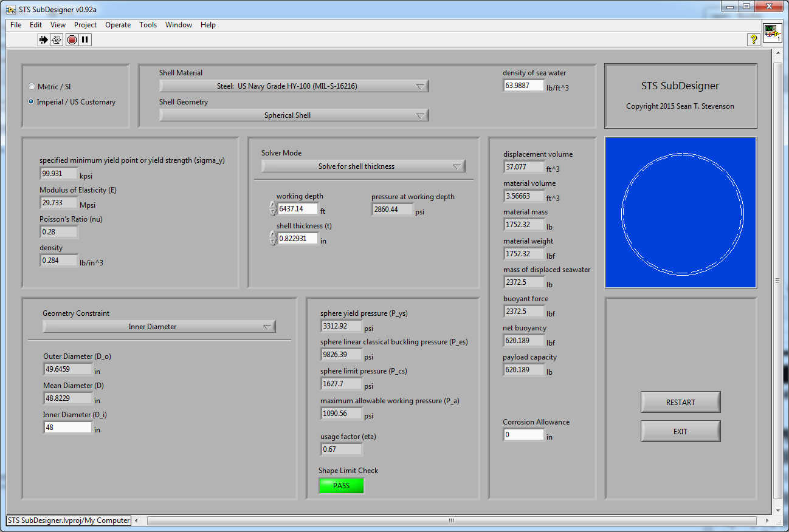Open the Tools menu
Image resolution: width=789 pixels, height=532 pixels.
(x=148, y=25)
